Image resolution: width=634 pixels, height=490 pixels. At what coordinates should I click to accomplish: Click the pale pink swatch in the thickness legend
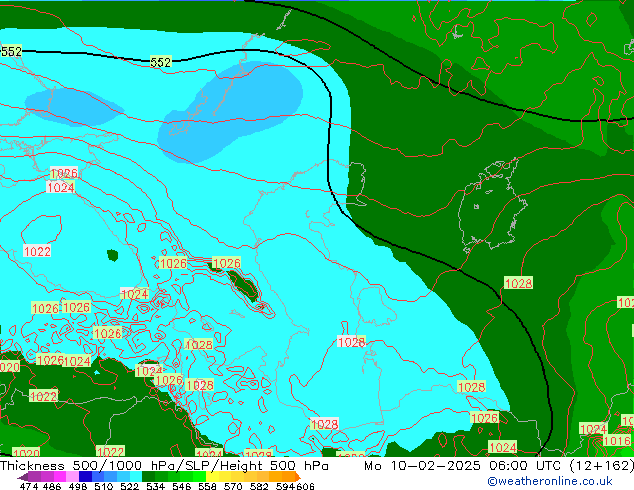coord(72,476)
